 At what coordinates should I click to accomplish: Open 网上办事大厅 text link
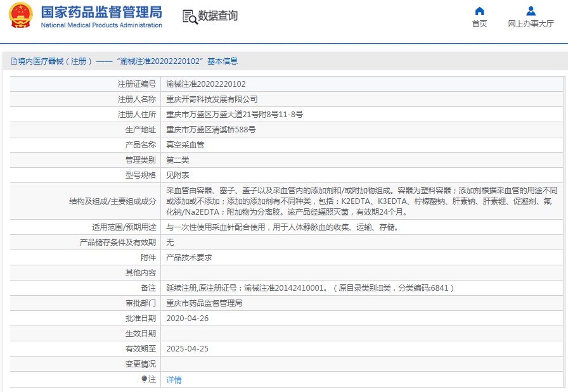coord(531,24)
